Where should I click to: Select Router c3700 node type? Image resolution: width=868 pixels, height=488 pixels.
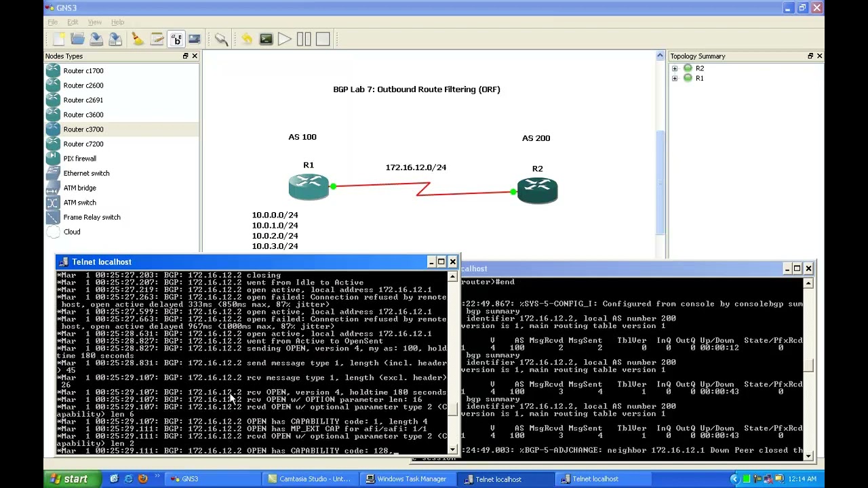122,129
